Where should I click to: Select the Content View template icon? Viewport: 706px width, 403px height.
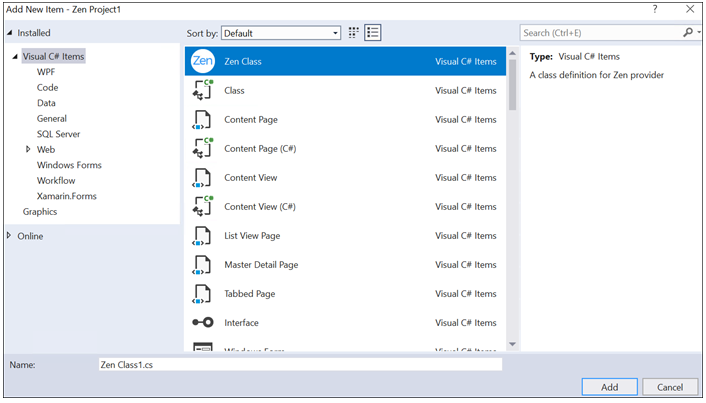tap(202, 177)
